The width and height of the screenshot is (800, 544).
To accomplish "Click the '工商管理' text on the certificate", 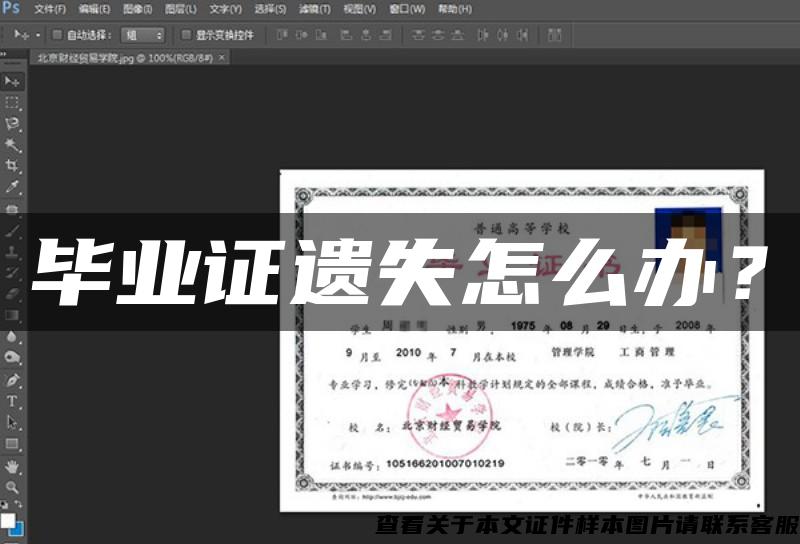I will [x=647, y=352].
